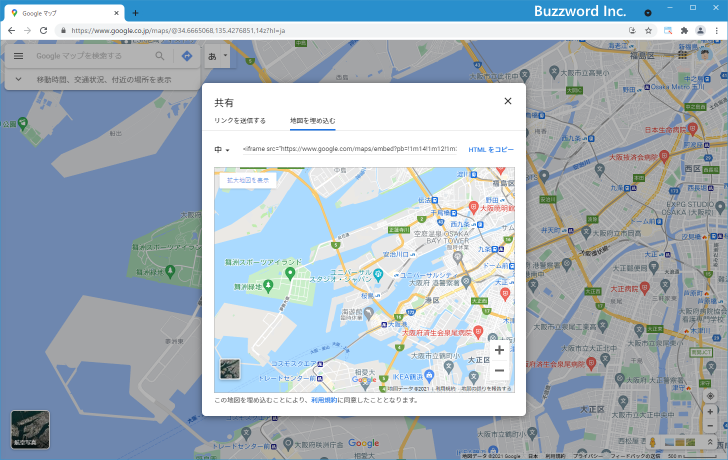This screenshot has width=728, height=460.
Task: Zoom in on the embed preview map
Action: [x=499, y=350]
